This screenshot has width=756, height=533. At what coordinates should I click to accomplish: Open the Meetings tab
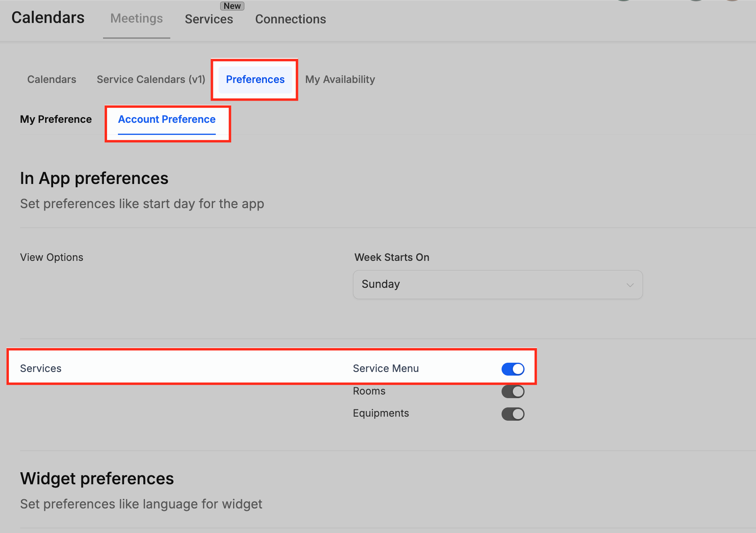click(x=136, y=19)
